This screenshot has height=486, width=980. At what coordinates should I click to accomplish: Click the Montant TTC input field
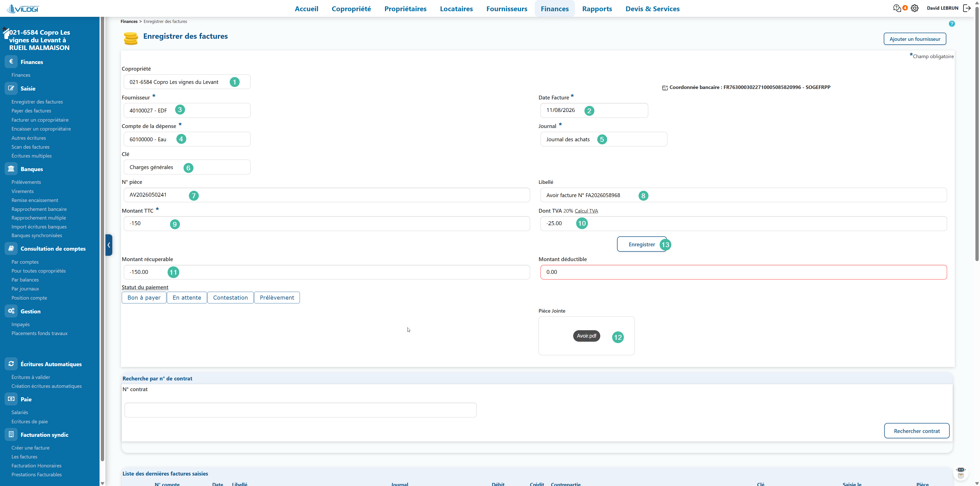click(326, 223)
